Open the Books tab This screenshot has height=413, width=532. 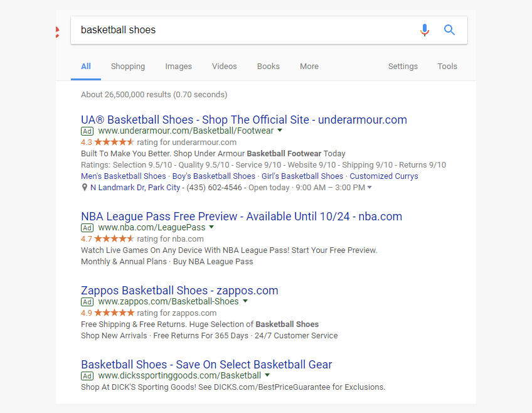pyautogui.click(x=269, y=67)
